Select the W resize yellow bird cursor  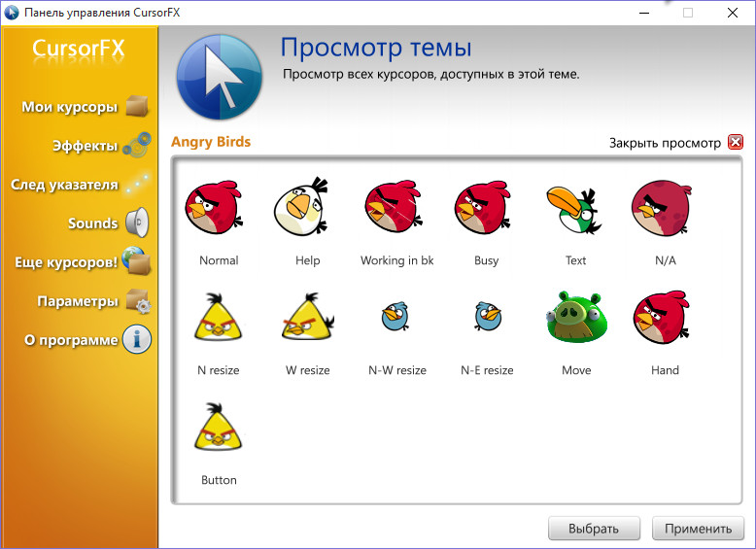point(307,319)
